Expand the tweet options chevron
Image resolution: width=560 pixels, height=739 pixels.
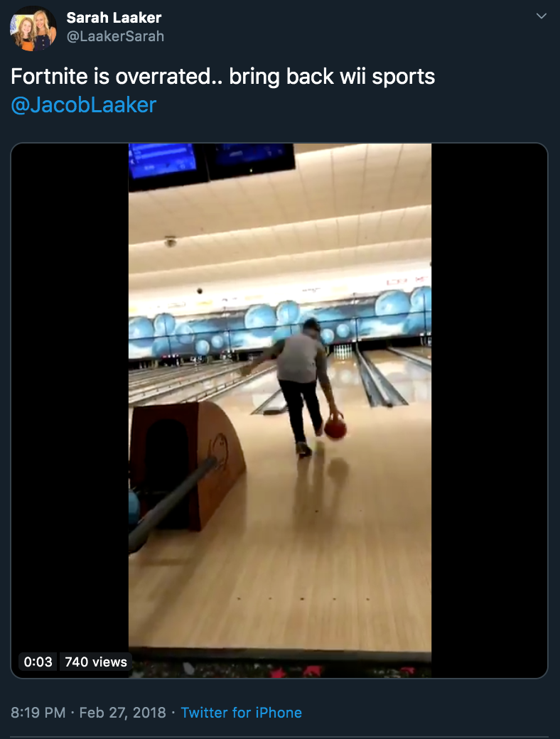click(x=542, y=16)
